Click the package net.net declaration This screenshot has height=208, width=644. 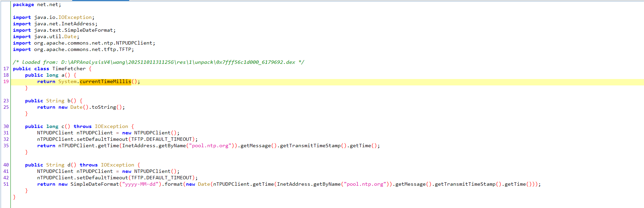(37, 5)
